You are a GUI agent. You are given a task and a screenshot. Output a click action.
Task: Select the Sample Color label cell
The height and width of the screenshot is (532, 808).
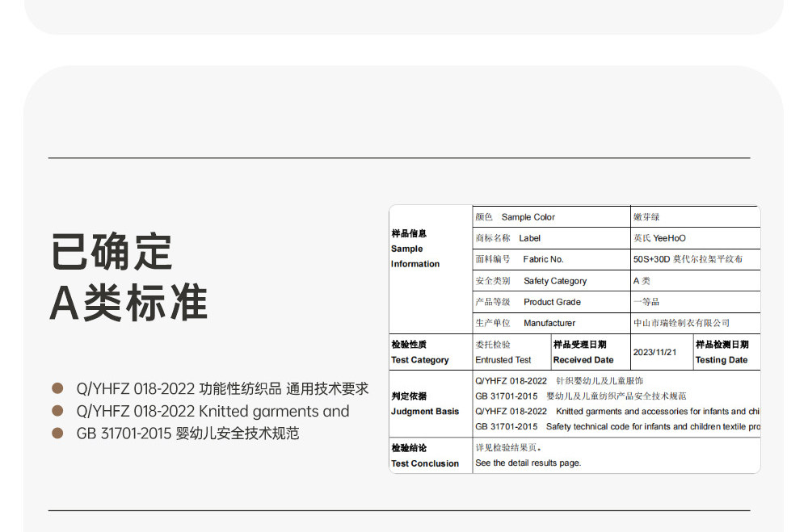pyautogui.click(x=551, y=217)
